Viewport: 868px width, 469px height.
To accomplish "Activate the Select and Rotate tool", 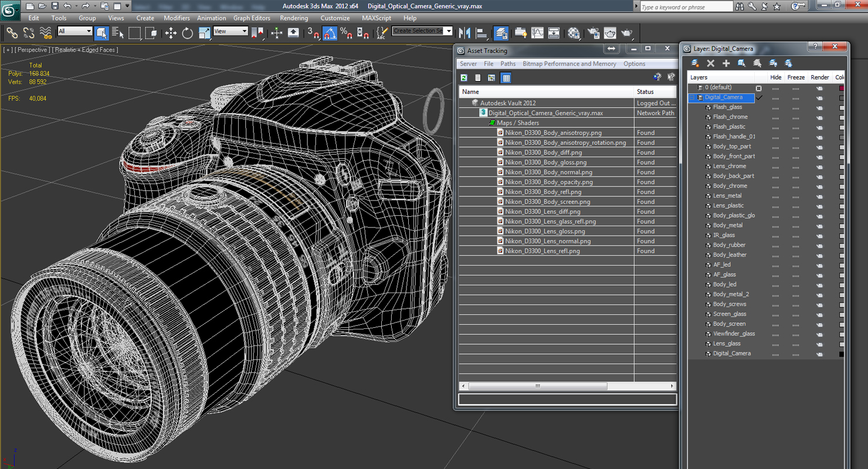I will point(188,33).
